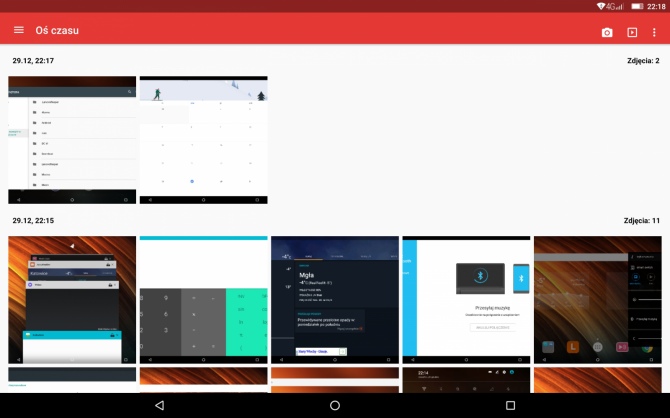Viewport: 670px width, 418px height.
Task: Open the Bluetooth music screenshot thumbnail
Action: (465, 300)
